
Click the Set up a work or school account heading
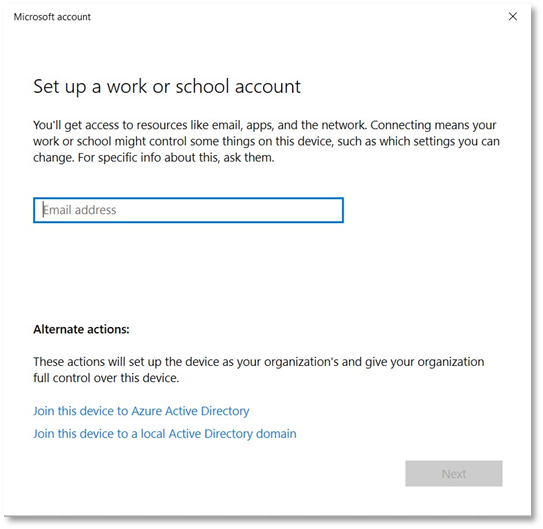click(167, 87)
